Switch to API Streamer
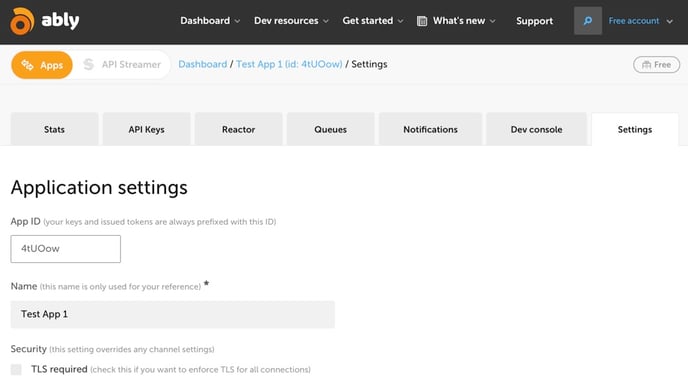The height and width of the screenshot is (390, 688). 122,64
